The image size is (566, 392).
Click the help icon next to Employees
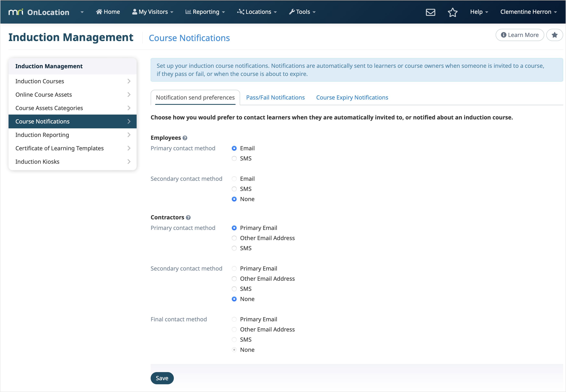pyautogui.click(x=185, y=138)
